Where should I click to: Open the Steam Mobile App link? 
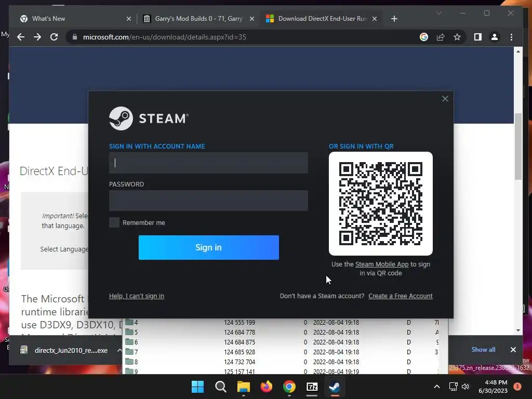[382, 264]
